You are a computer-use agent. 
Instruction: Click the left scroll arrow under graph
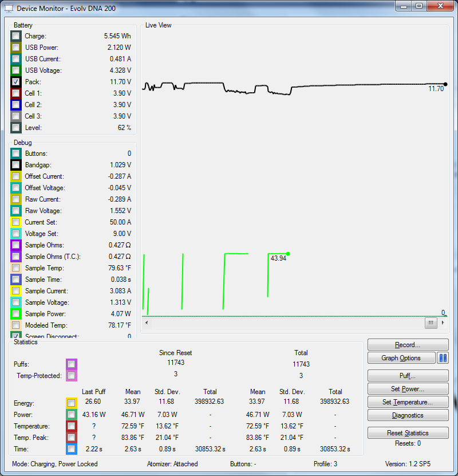146,323
